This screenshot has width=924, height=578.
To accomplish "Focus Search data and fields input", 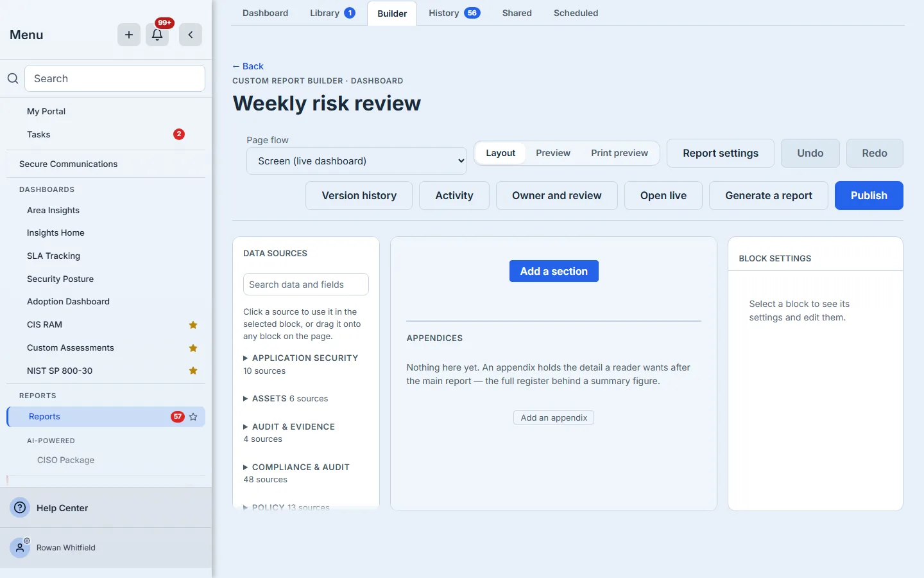I will point(306,285).
